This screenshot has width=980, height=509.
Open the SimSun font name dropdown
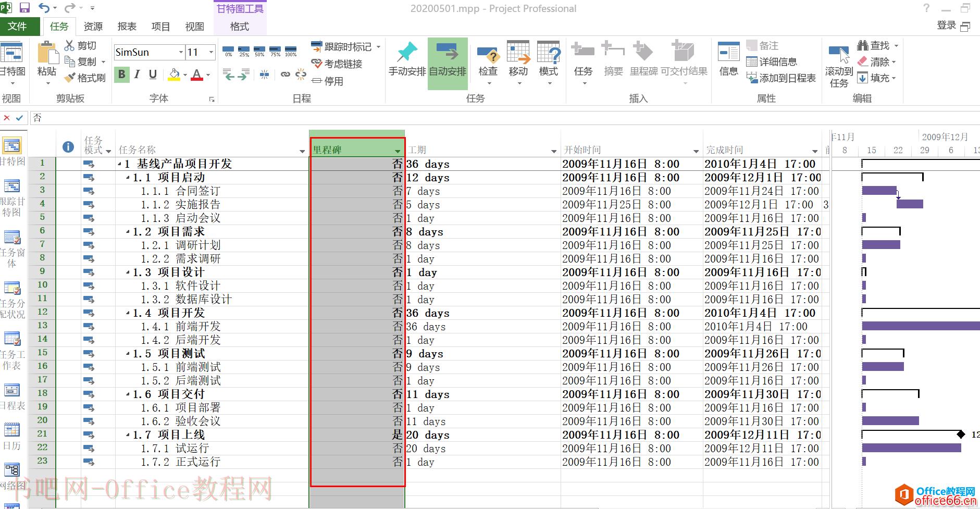tap(181, 52)
